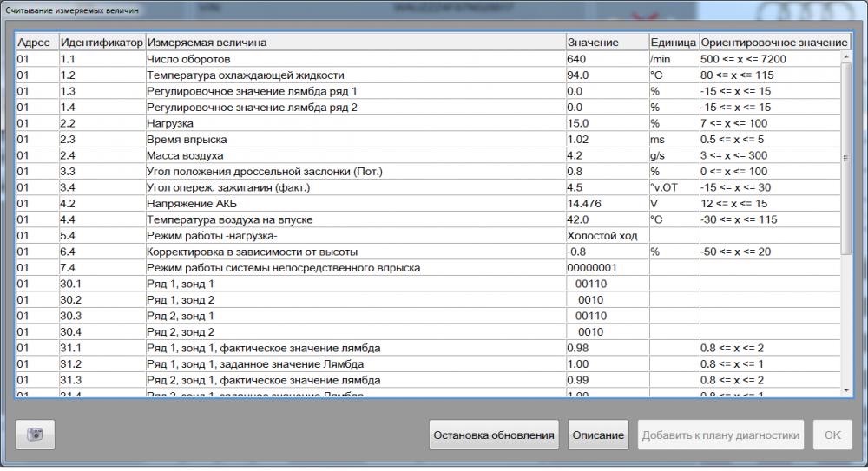
Task: Click the value 14.476 cell
Action: coord(608,203)
